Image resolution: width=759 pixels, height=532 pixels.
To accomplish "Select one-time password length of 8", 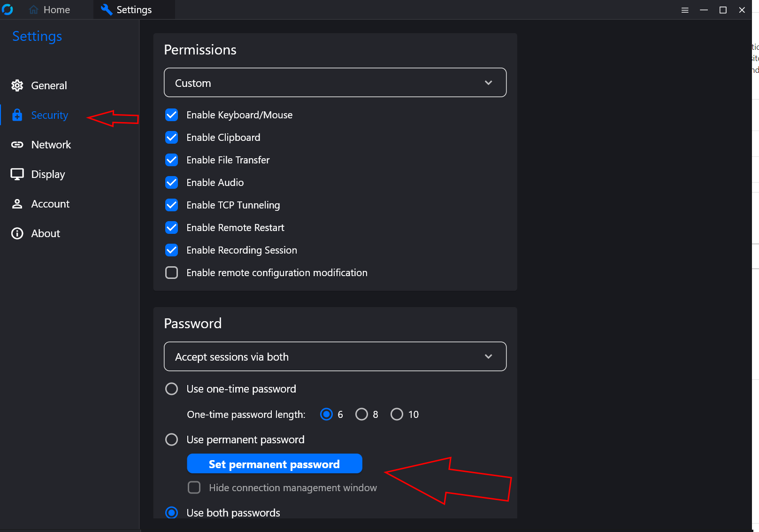I will [361, 414].
